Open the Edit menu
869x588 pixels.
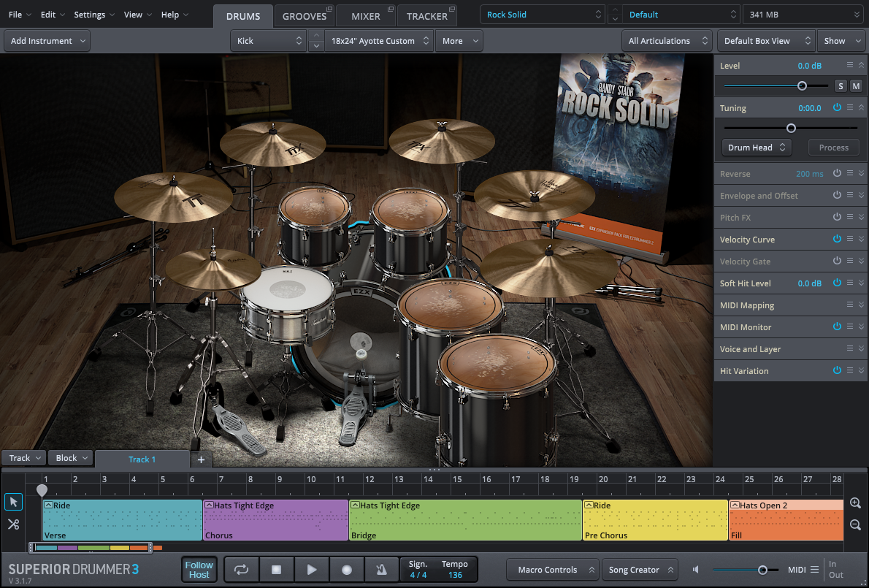tap(53, 15)
